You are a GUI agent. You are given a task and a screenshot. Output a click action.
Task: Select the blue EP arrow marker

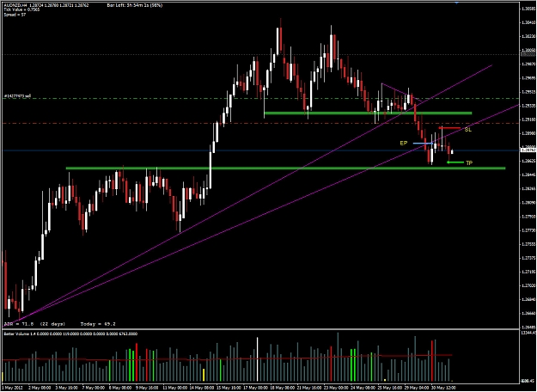click(424, 144)
